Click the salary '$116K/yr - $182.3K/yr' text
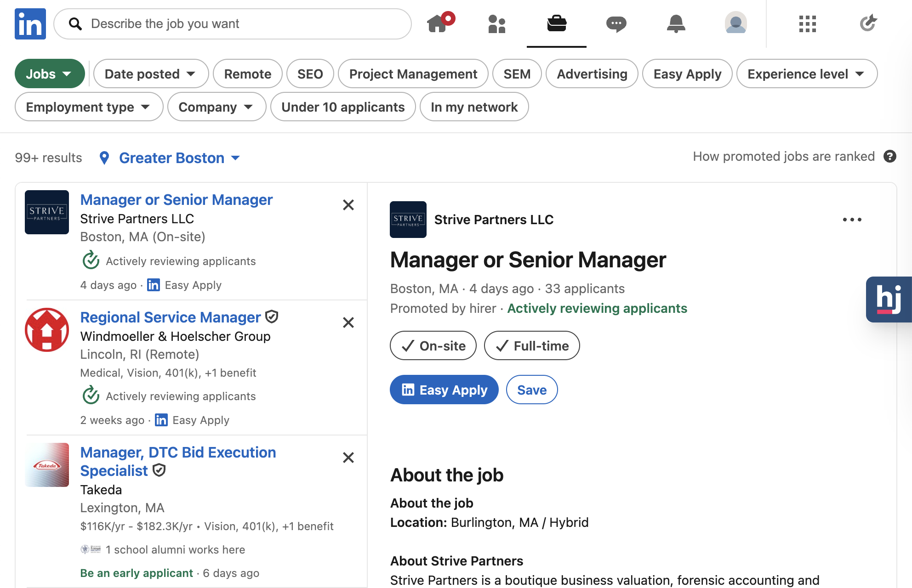The height and width of the screenshot is (588, 912). click(137, 526)
